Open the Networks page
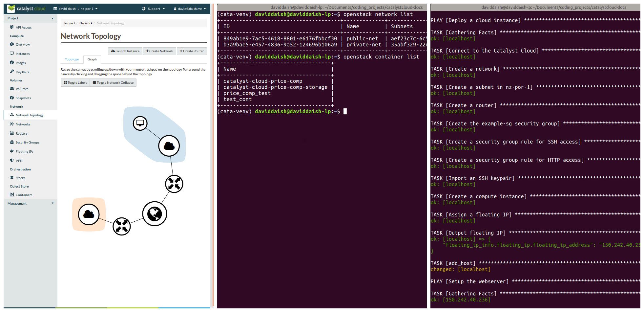This screenshot has width=644, height=312. 20,124
